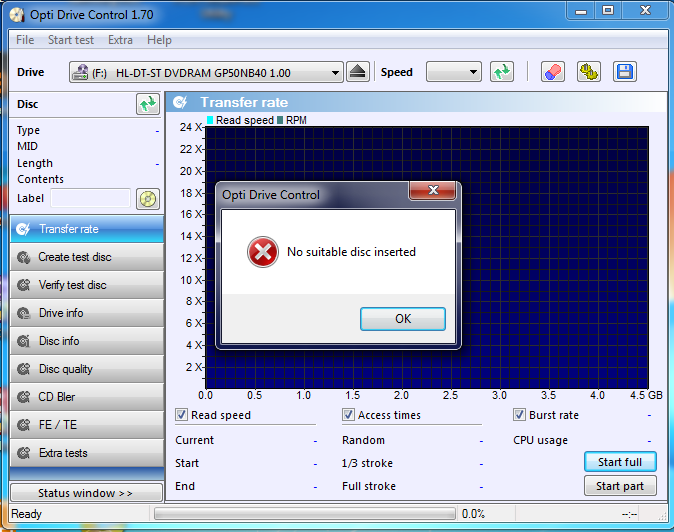The height and width of the screenshot is (532, 674).
Task: Open the CD Bler test panel
Action: point(86,397)
